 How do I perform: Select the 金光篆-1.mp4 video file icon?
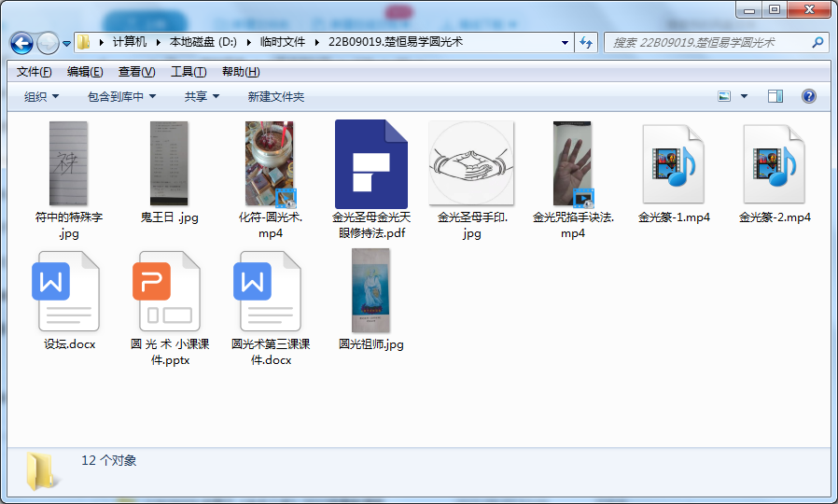(674, 164)
